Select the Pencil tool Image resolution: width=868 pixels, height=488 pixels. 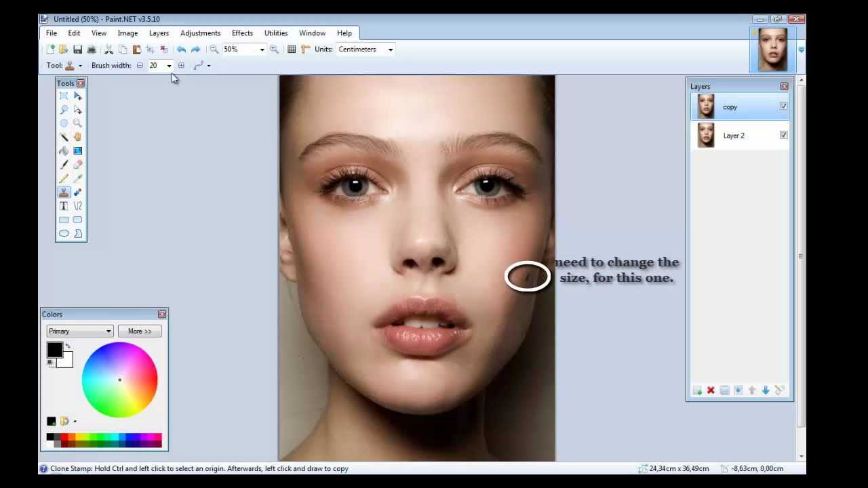64,178
